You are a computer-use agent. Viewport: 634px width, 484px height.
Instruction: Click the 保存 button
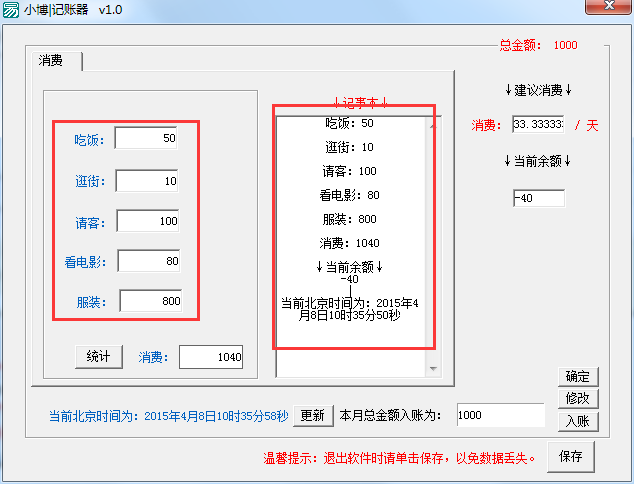coord(571,457)
